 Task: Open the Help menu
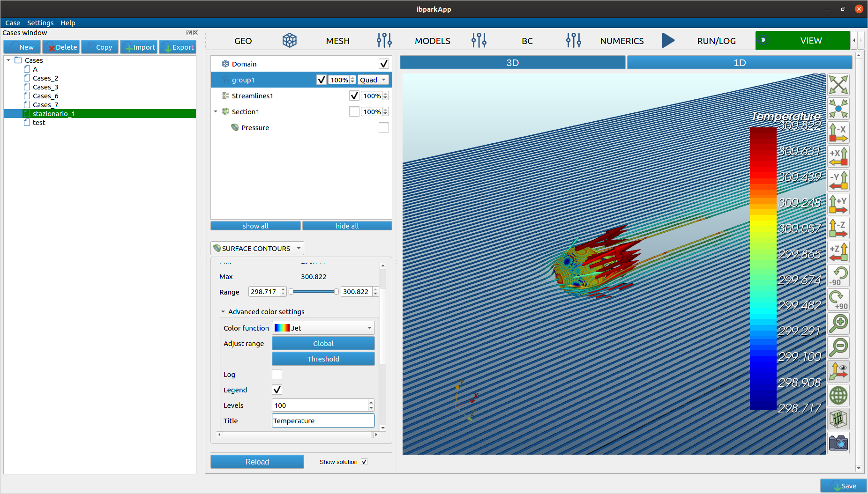tap(67, 23)
